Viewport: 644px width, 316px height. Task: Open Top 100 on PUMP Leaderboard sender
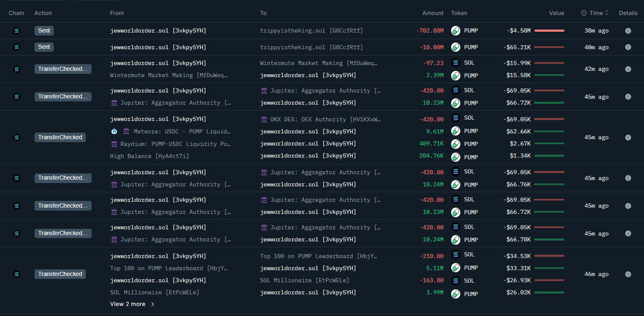169,268
